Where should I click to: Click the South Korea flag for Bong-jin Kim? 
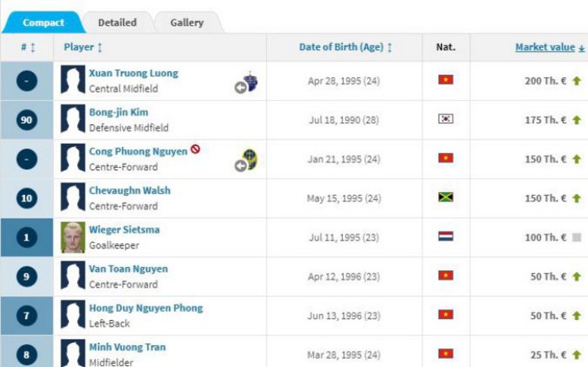[445, 119]
